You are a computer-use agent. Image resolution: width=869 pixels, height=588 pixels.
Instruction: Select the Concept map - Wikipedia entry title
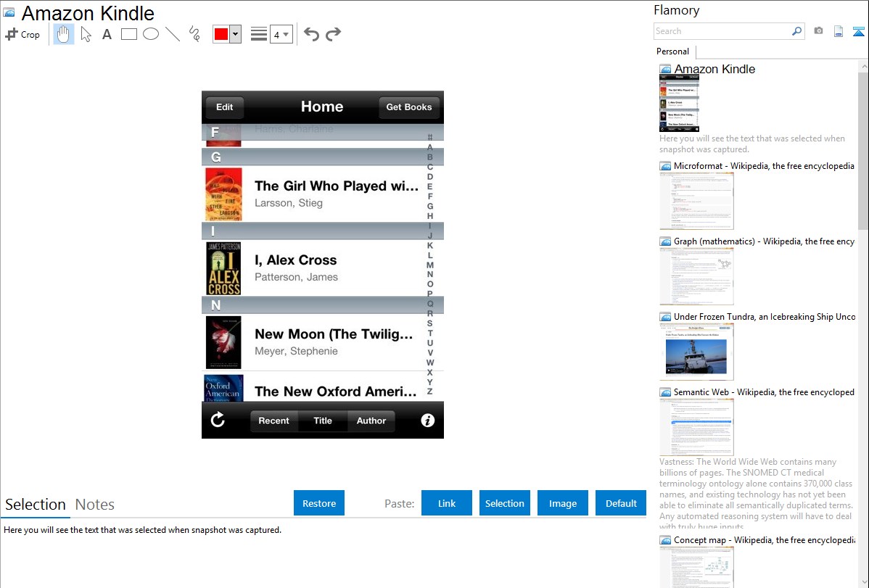[765, 539]
